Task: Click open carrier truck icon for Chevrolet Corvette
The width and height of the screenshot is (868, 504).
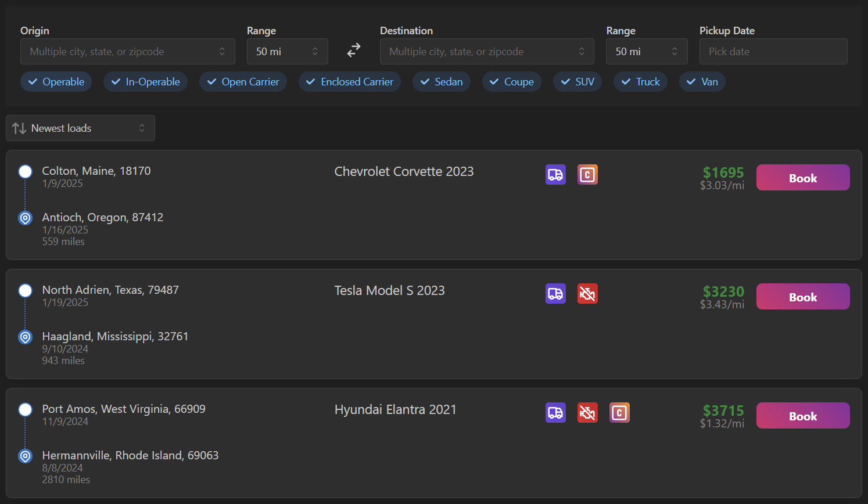Action: click(555, 175)
